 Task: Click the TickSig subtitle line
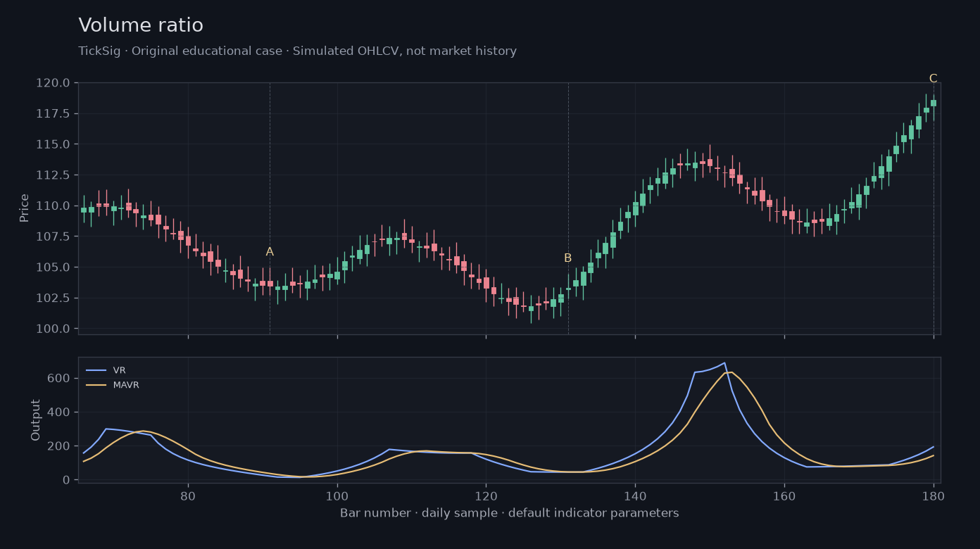pyautogui.click(x=297, y=51)
